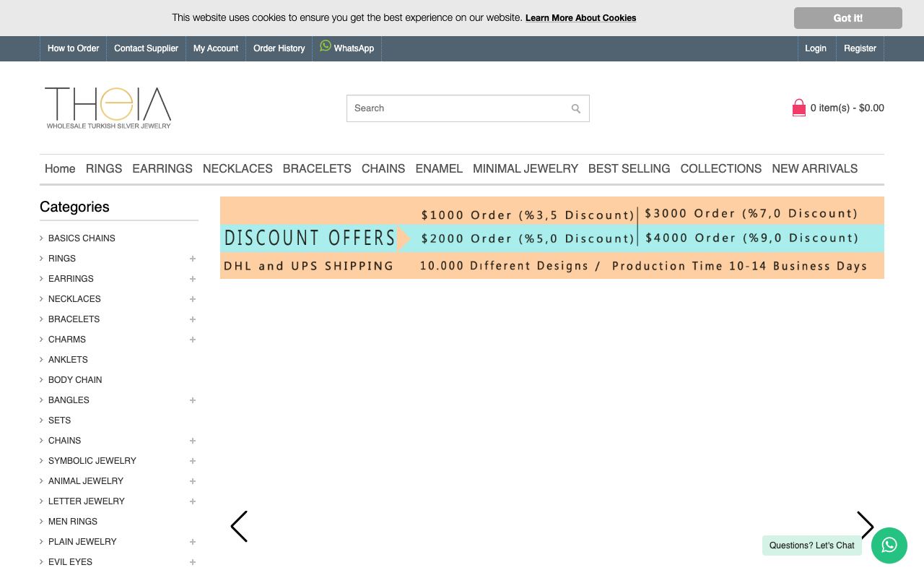Open MEN RINGS category
This screenshot has height=578, width=924.
pyautogui.click(x=73, y=522)
